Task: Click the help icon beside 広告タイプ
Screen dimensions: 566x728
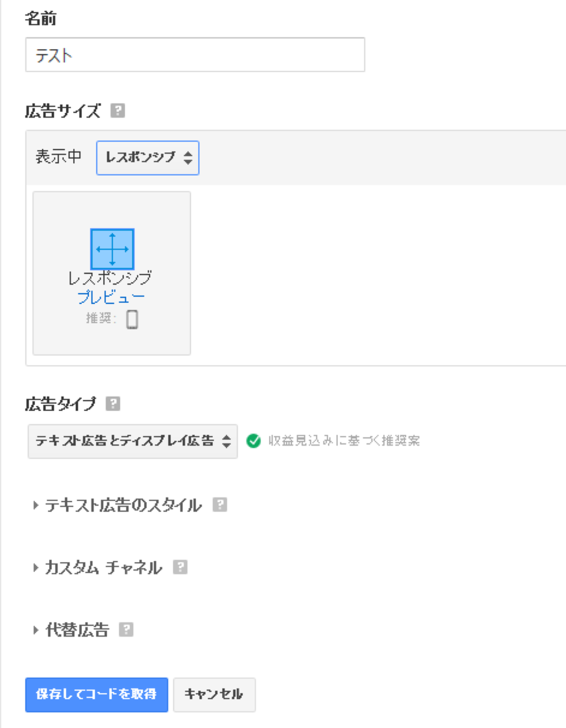Action: (x=113, y=404)
